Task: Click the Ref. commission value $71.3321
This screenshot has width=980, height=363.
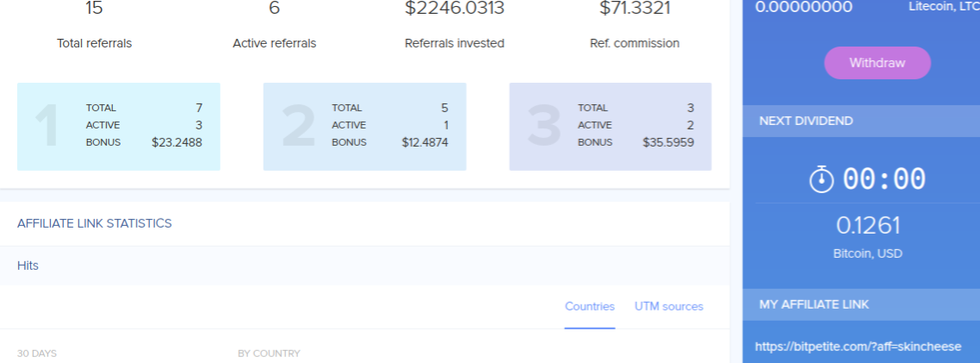Action: click(635, 8)
